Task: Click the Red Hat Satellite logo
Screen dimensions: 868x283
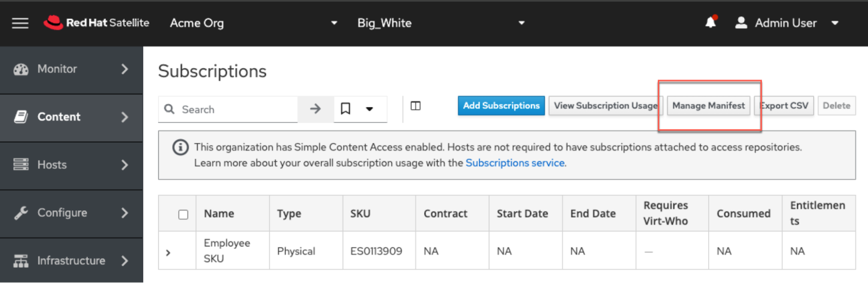Action: pyautogui.click(x=96, y=23)
